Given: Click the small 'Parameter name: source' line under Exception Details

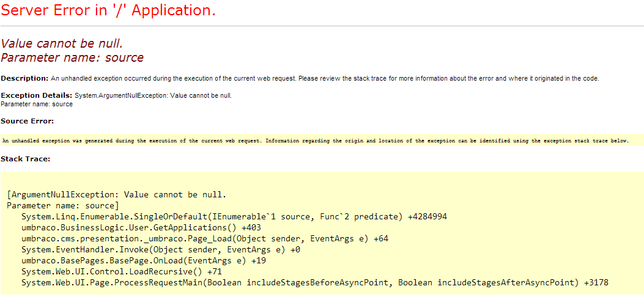Looking at the screenshot, I should click(x=37, y=104).
